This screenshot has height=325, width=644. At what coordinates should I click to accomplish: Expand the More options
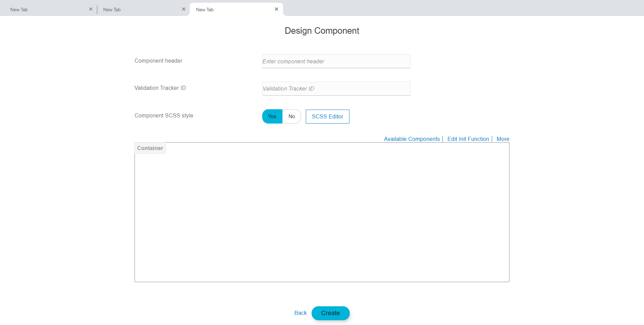[503, 139]
